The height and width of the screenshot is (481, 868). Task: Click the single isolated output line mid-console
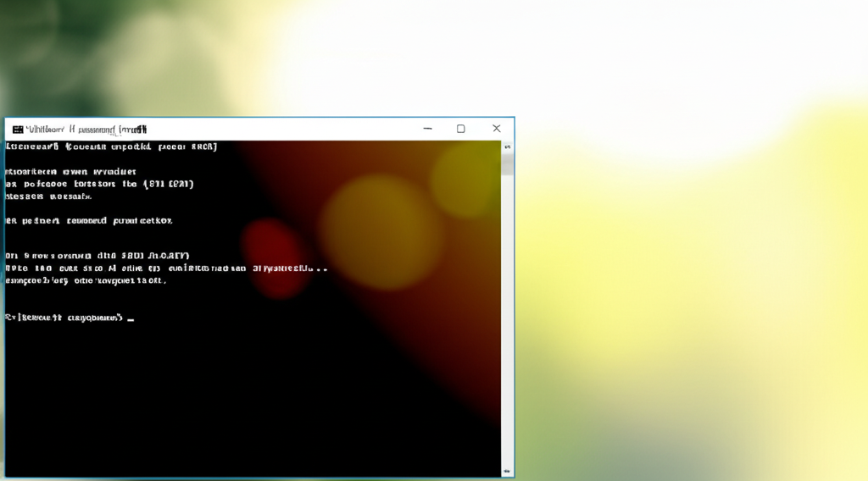point(89,220)
